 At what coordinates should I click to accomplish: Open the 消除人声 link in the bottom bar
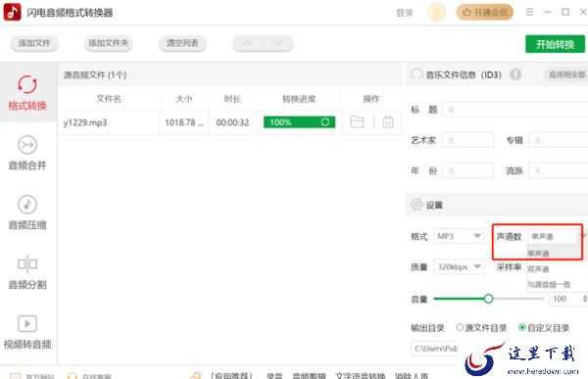coord(412,375)
